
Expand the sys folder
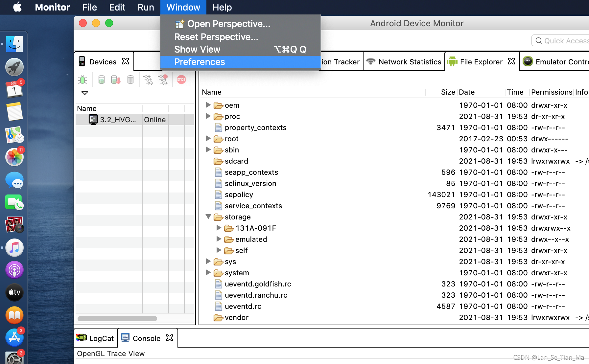coord(208,261)
